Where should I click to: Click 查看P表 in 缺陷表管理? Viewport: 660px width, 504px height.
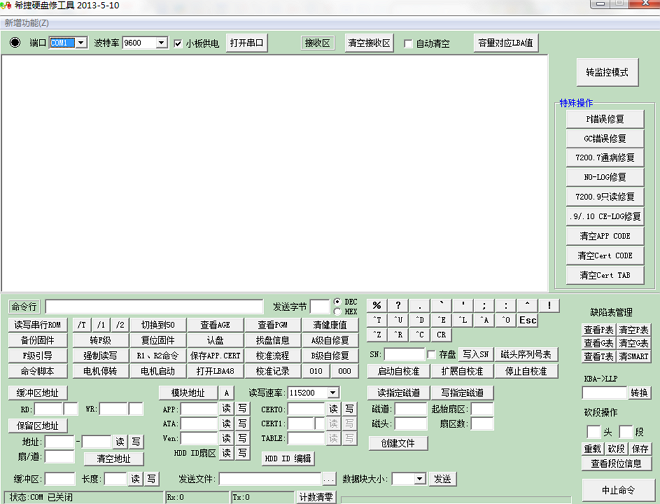coord(599,330)
